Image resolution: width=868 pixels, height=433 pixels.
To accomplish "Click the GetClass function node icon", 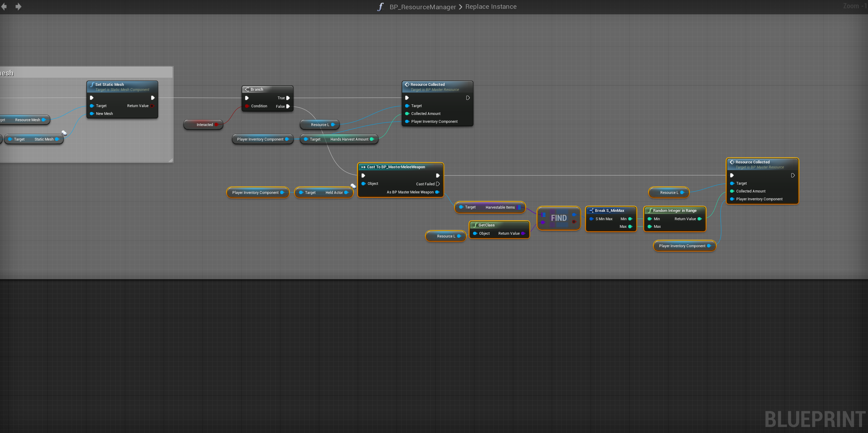I will pyautogui.click(x=475, y=225).
